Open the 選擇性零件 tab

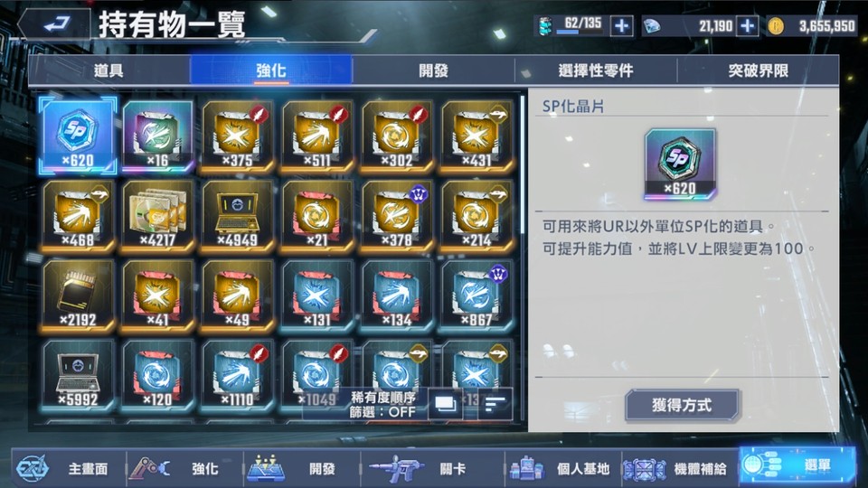[x=596, y=70]
